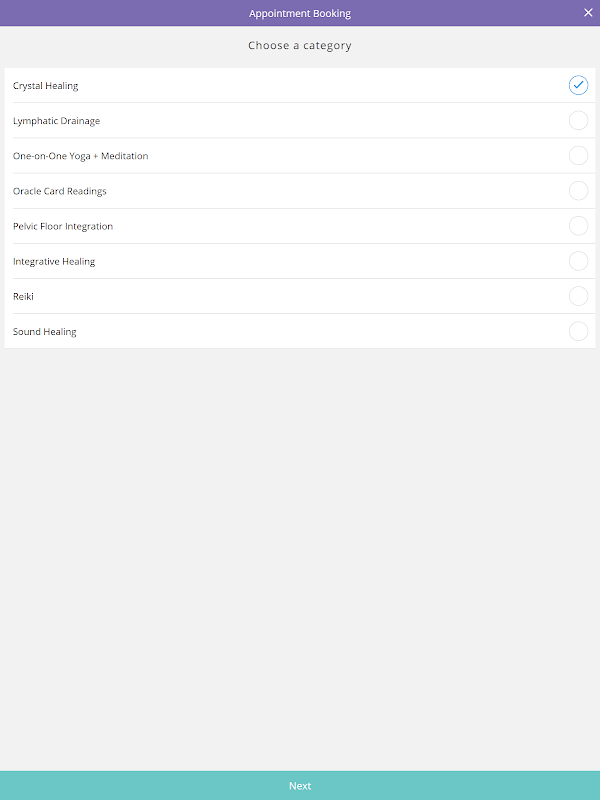Choose Oracle Card Readings list item text
The width and height of the screenshot is (600, 800).
tap(59, 191)
